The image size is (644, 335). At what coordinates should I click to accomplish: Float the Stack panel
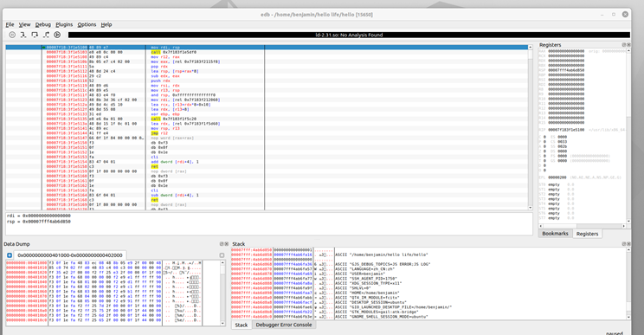pyautogui.click(x=624, y=244)
